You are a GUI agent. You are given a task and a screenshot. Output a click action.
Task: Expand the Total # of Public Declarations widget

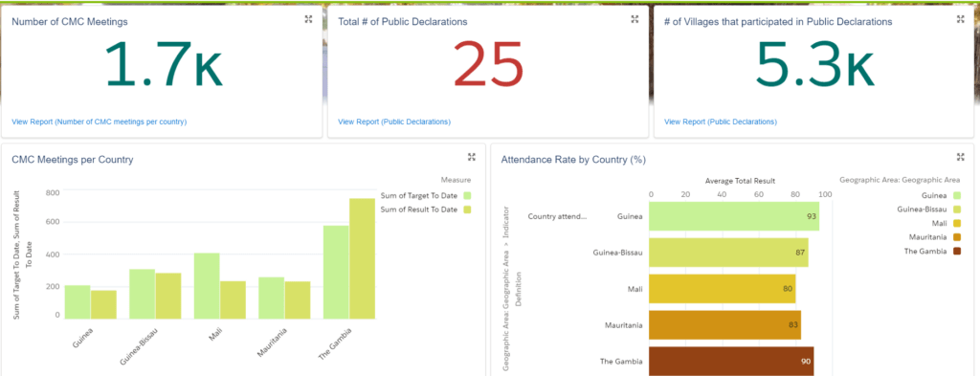pyautogui.click(x=635, y=19)
